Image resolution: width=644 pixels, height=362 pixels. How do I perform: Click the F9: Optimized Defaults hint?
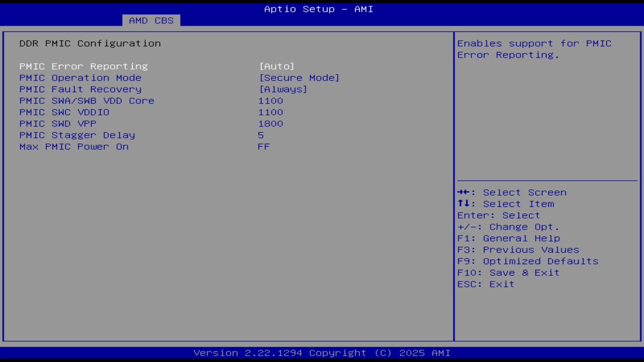(x=528, y=261)
